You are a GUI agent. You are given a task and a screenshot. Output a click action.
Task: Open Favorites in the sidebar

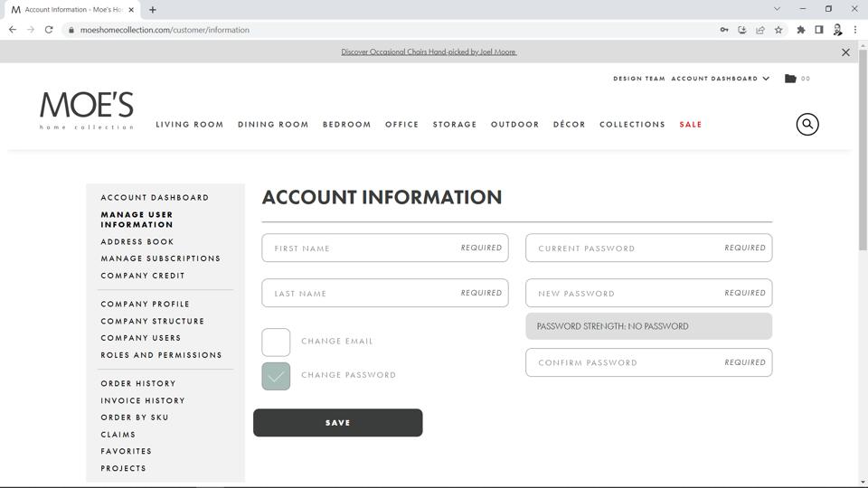click(127, 452)
